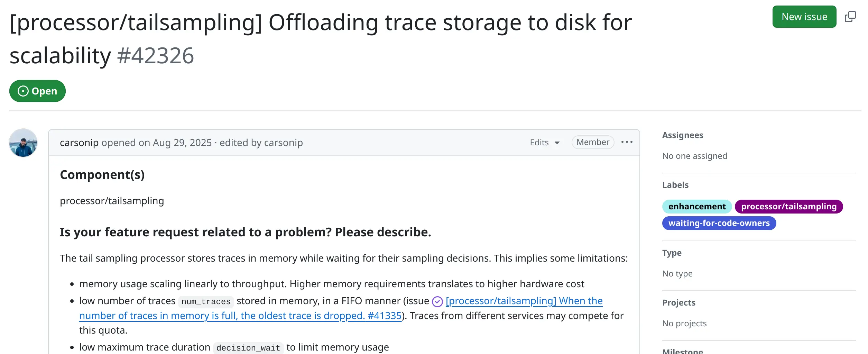Expand the Edits chevron to view edit history
This screenshot has width=868, height=354.
(557, 143)
